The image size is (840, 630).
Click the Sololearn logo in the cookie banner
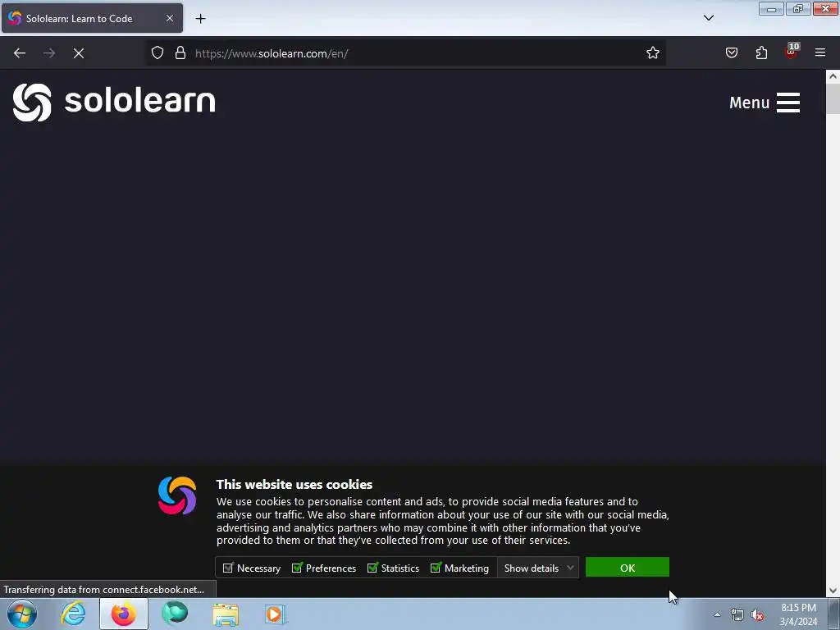[177, 495]
